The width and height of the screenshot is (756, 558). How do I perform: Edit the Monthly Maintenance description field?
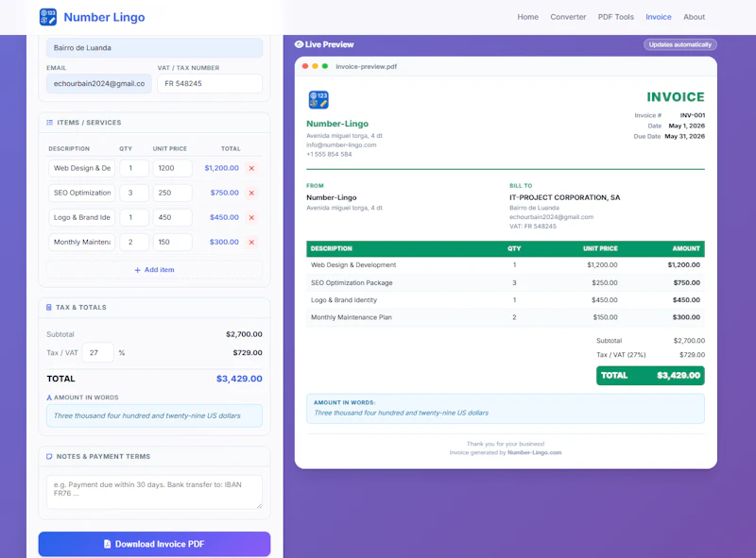tap(81, 242)
